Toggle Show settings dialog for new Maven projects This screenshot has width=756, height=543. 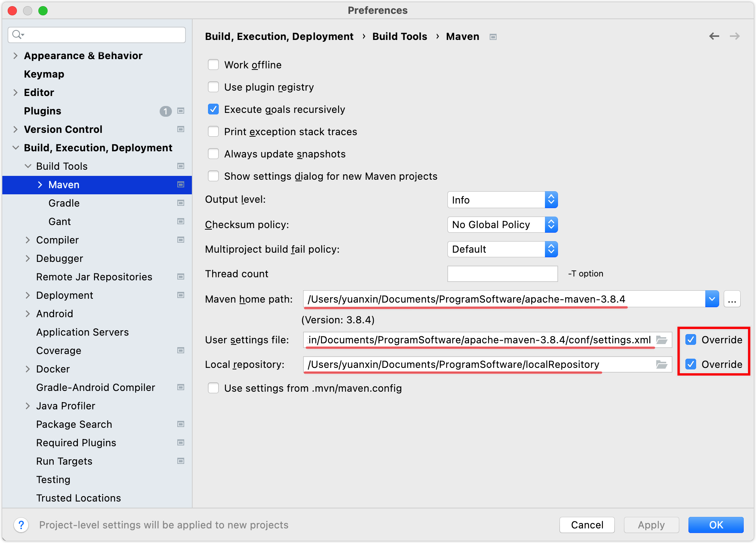(213, 176)
